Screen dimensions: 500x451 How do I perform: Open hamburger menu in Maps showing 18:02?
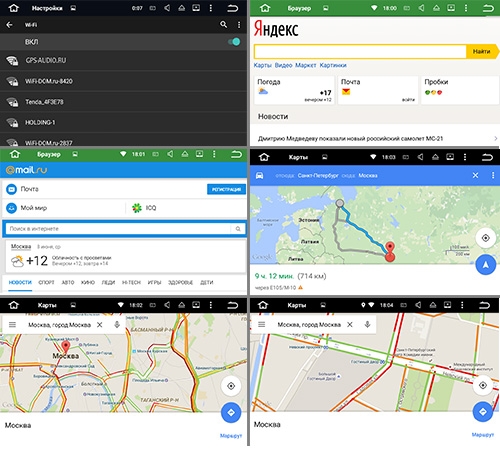[x=12, y=325]
